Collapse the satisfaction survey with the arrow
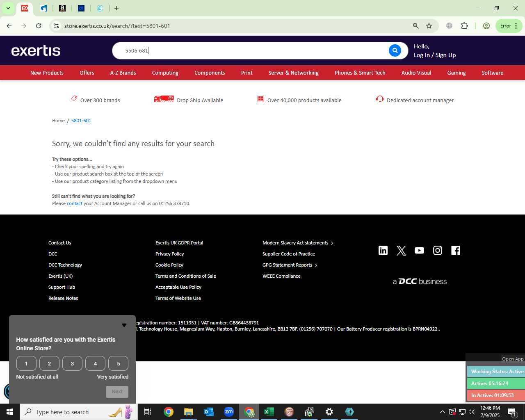525x420 pixels. click(x=124, y=325)
